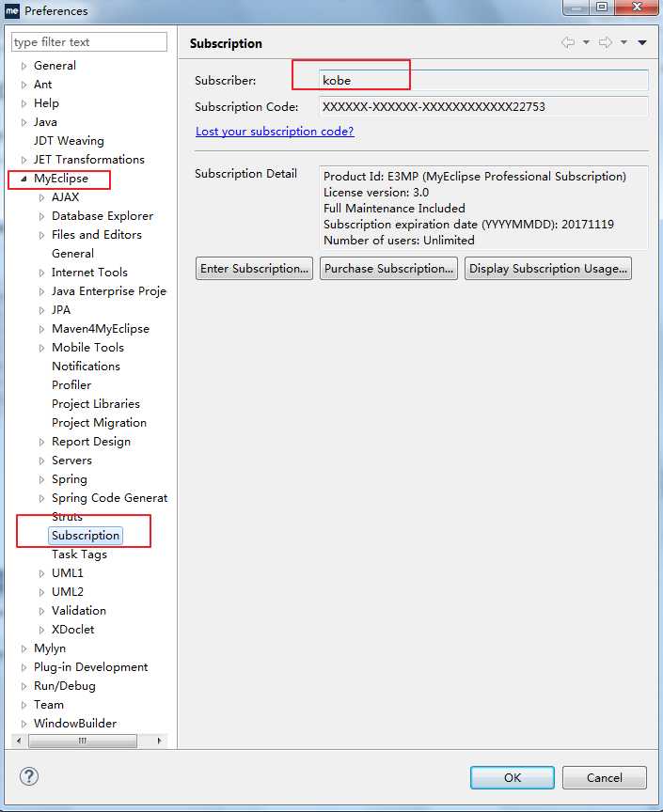
Task: Select JDT Weaving in the tree
Action: point(69,141)
